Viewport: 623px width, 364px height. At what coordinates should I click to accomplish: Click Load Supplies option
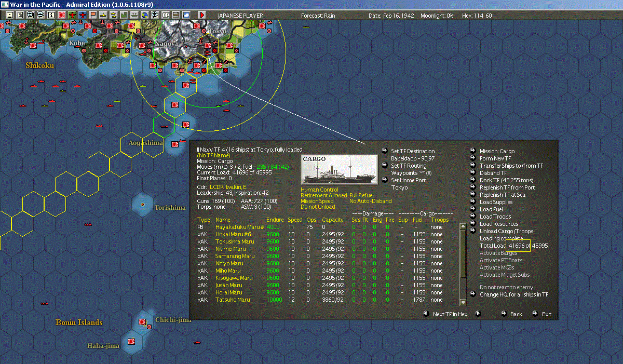(496, 202)
